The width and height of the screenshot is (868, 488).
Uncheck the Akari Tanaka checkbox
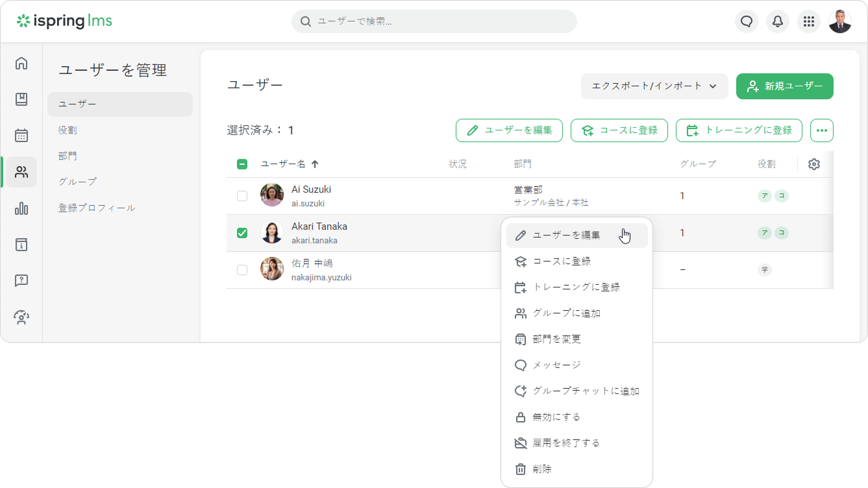(x=242, y=233)
